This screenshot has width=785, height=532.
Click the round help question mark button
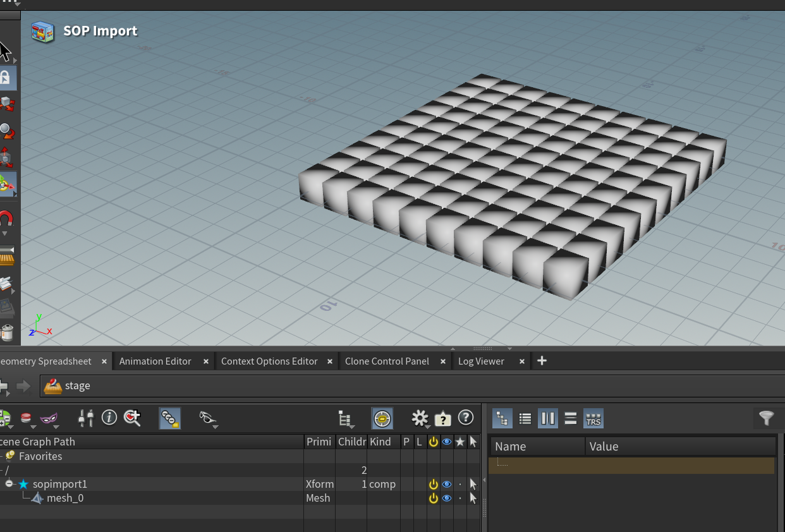pyautogui.click(x=466, y=418)
